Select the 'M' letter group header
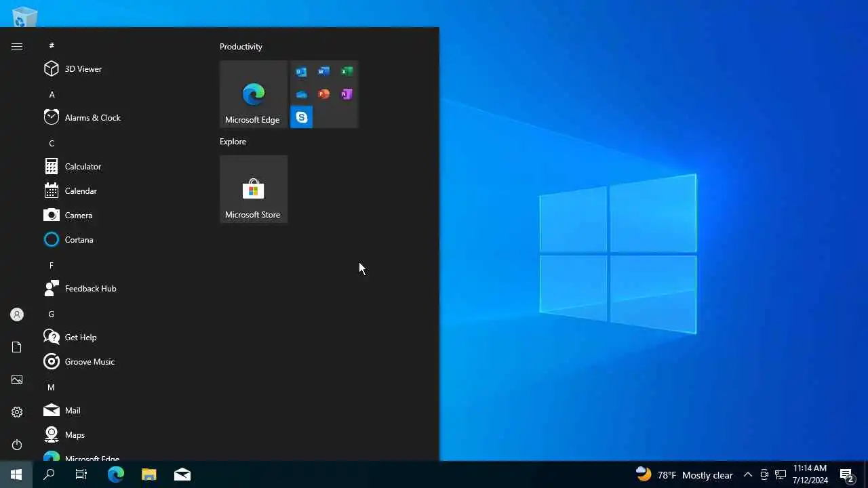The width and height of the screenshot is (868, 488). [52, 387]
